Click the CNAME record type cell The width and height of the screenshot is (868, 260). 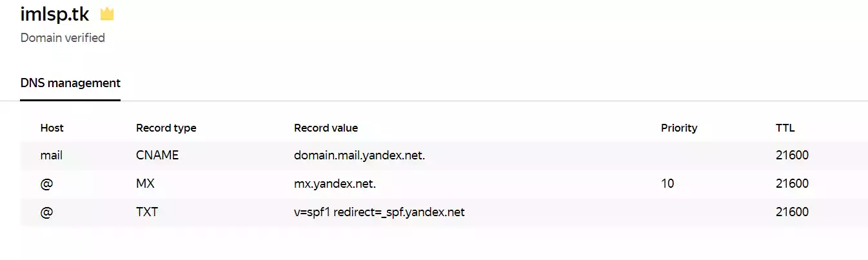(157, 155)
